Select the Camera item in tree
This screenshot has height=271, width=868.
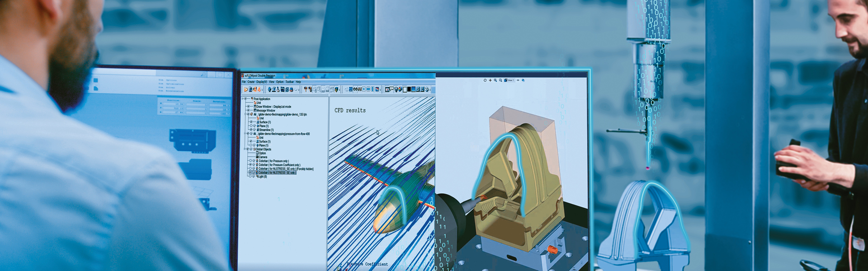pos(263,157)
